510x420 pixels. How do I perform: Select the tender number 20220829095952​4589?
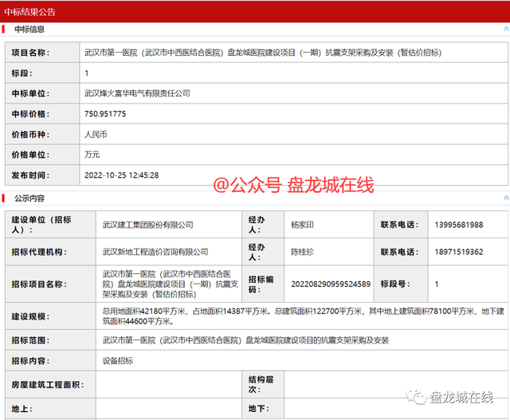(x=331, y=284)
